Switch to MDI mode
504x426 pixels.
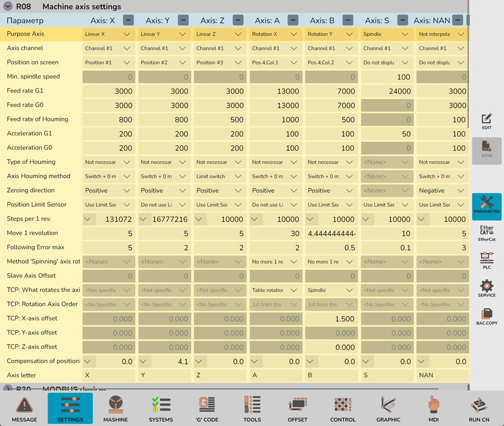click(433, 409)
